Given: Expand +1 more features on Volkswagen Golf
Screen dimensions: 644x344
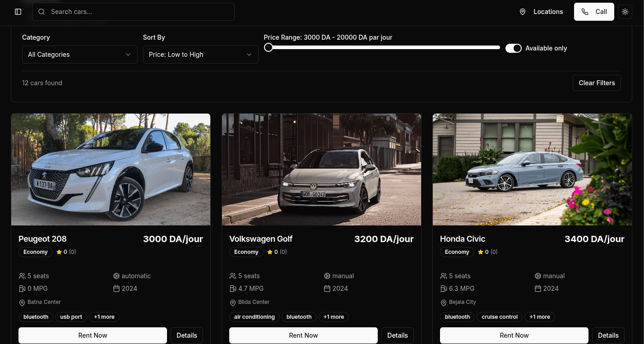Looking at the screenshot, I should [x=334, y=317].
